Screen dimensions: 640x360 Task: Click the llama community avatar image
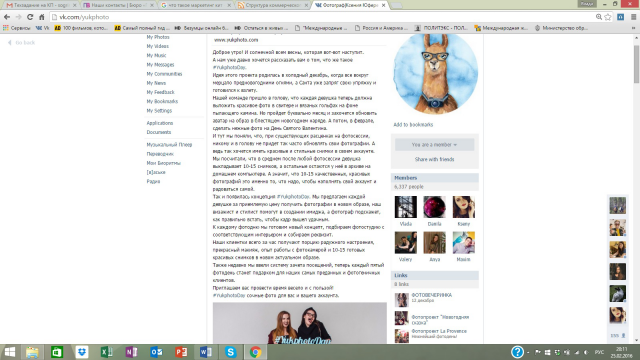click(x=435, y=74)
